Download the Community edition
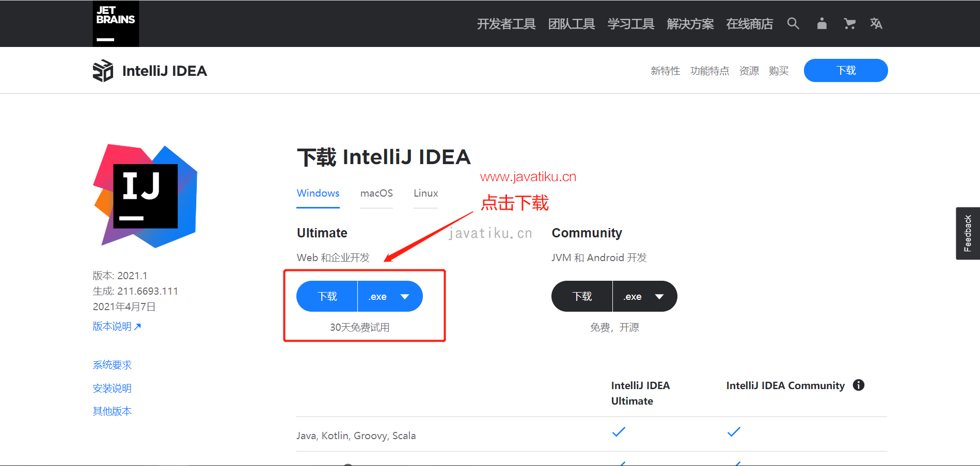Viewport: 980px width, 466px height. pos(582,296)
